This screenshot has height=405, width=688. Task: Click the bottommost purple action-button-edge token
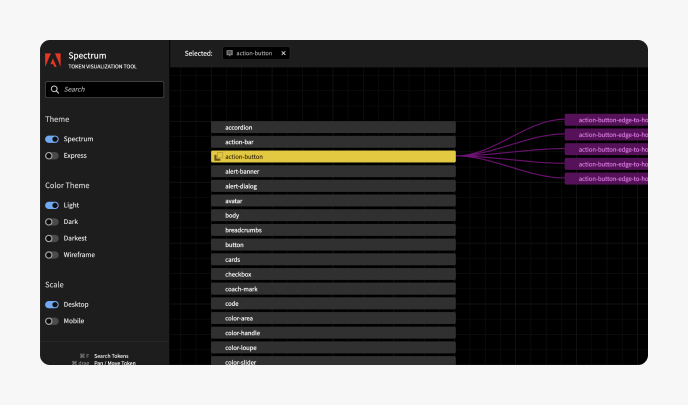[x=606, y=179]
